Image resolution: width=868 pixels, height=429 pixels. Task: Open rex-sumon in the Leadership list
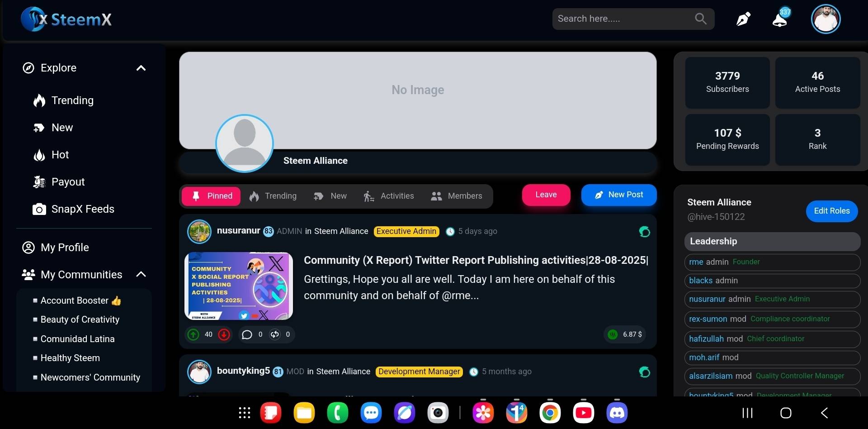click(x=708, y=319)
